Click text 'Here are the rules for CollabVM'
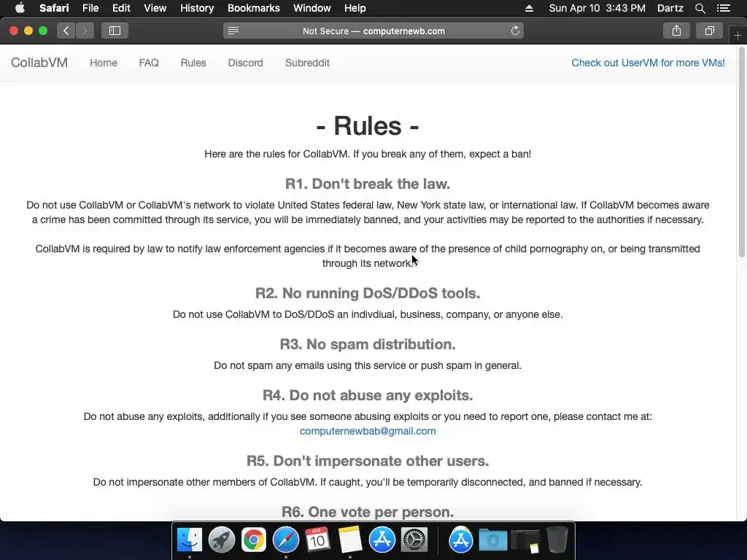This screenshot has height=560, width=747. 276,155
